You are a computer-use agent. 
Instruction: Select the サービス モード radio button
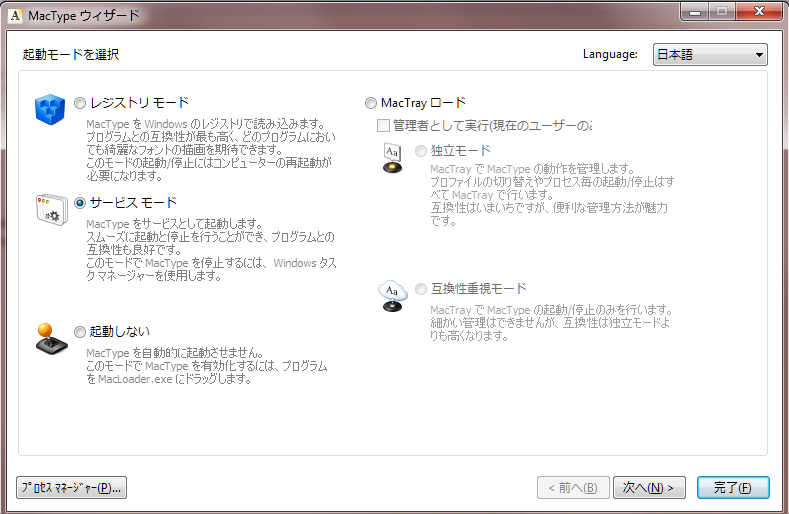tap(81, 202)
